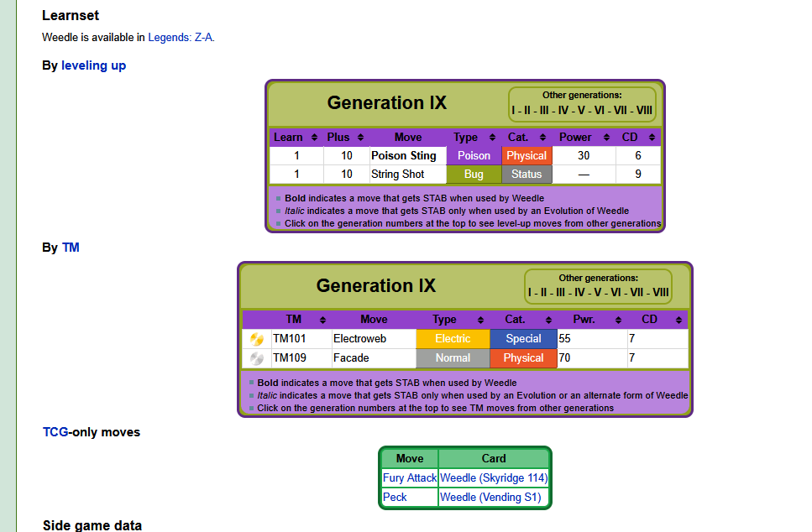Screen dimensions: 812x532
Task: Sort TM table by TM number arrows
Action: [322, 320]
